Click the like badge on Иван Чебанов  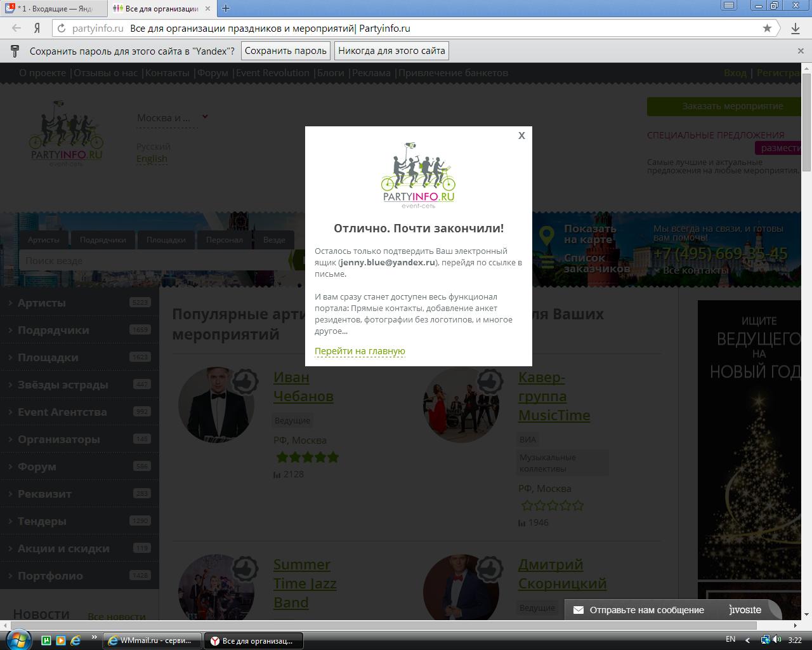coord(245,381)
